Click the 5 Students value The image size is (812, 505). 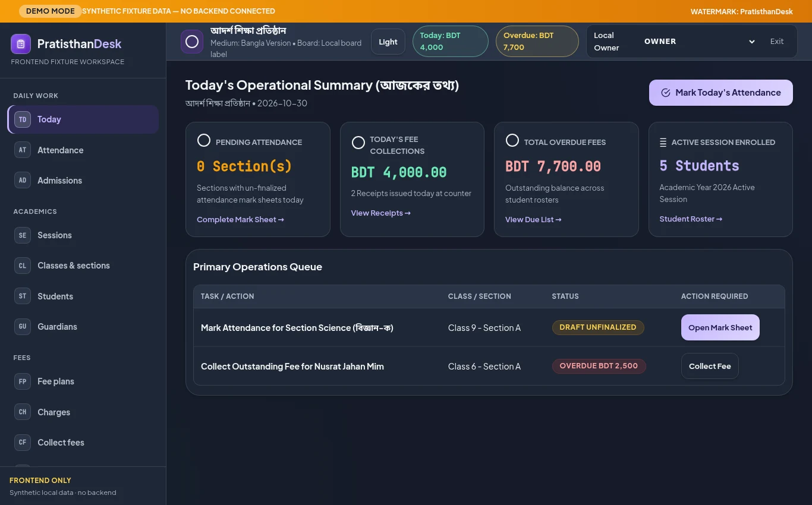click(x=699, y=166)
